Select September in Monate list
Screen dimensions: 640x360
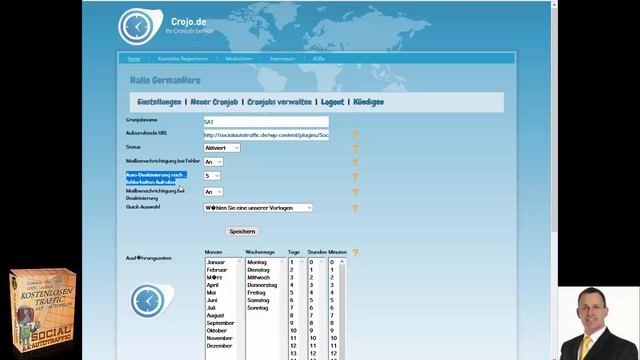pyautogui.click(x=220, y=323)
